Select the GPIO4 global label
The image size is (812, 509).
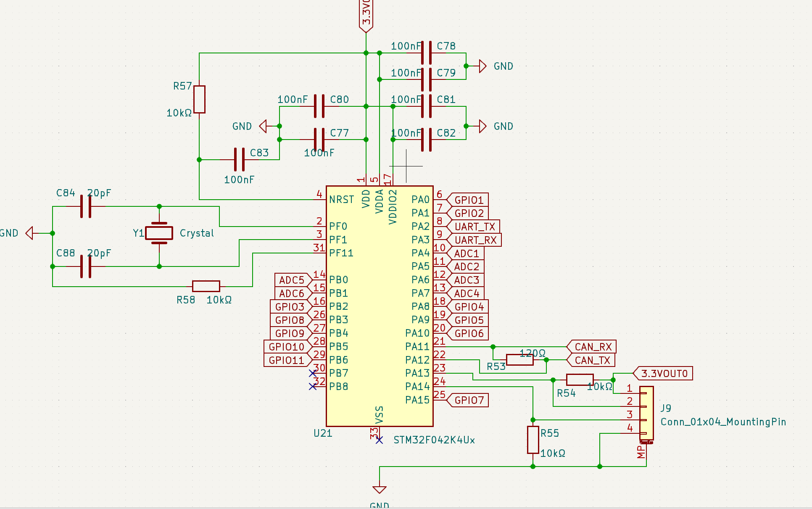tap(467, 307)
